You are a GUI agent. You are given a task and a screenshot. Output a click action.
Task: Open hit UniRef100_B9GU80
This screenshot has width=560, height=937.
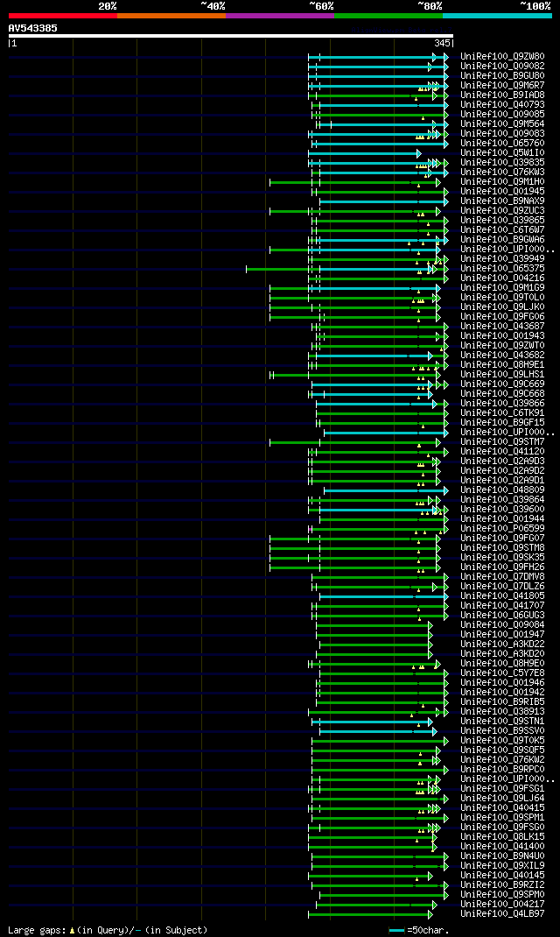tap(502, 76)
